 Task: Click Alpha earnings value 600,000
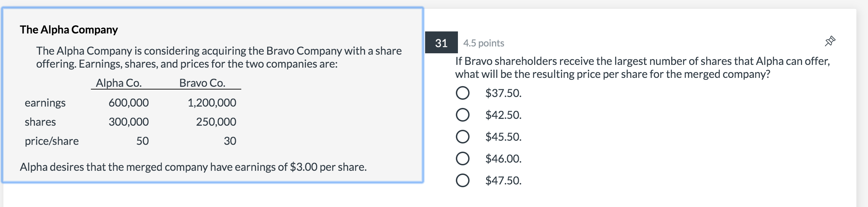129,102
